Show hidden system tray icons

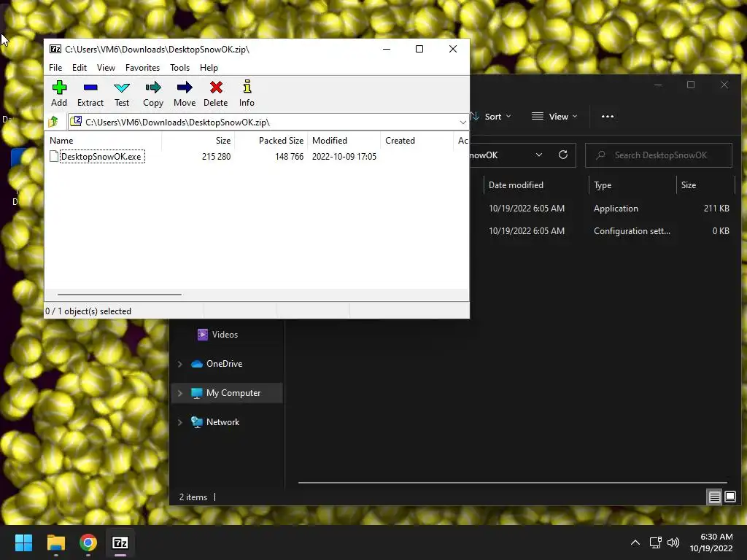635,542
